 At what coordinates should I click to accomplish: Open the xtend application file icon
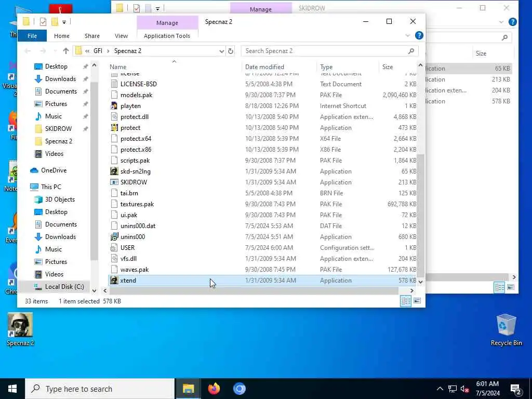tap(114, 280)
